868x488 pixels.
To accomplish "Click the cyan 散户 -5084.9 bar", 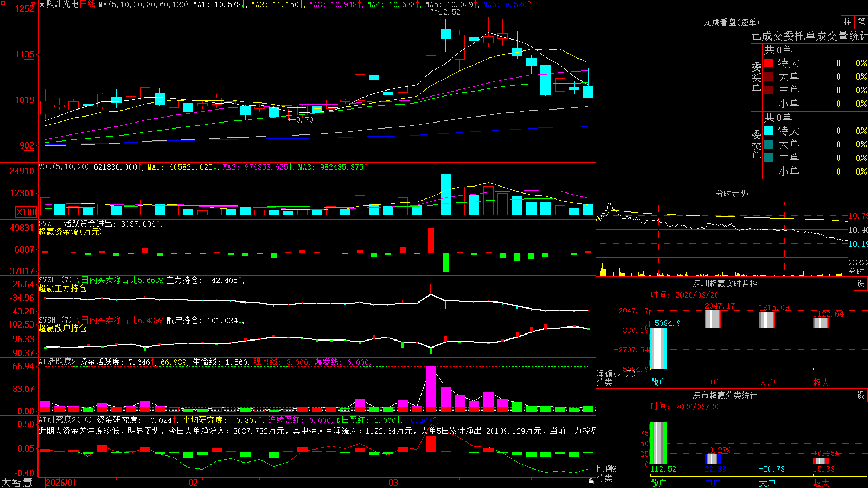I will (659, 349).
